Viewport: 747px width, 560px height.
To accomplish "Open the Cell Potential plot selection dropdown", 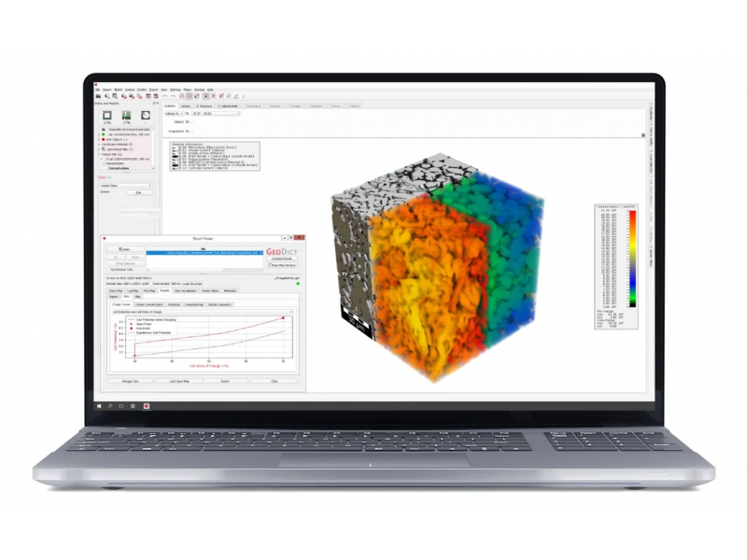I will tap(203, 312).
